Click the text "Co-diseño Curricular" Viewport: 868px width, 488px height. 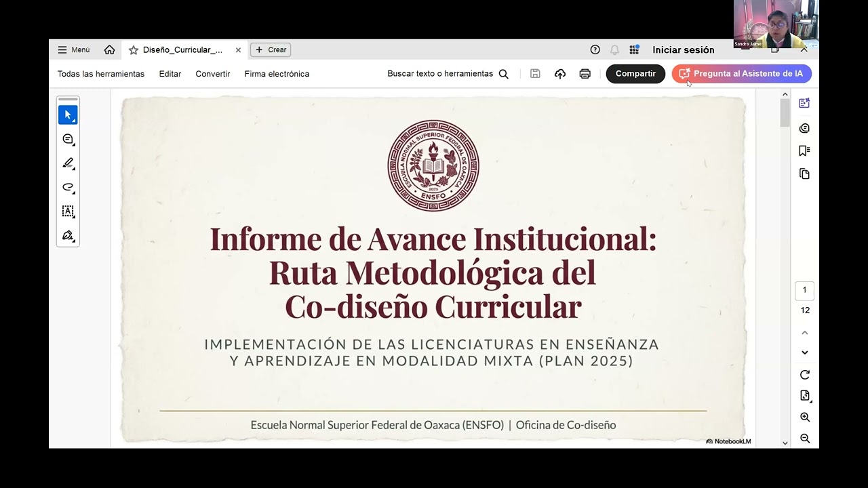(433, 306)
